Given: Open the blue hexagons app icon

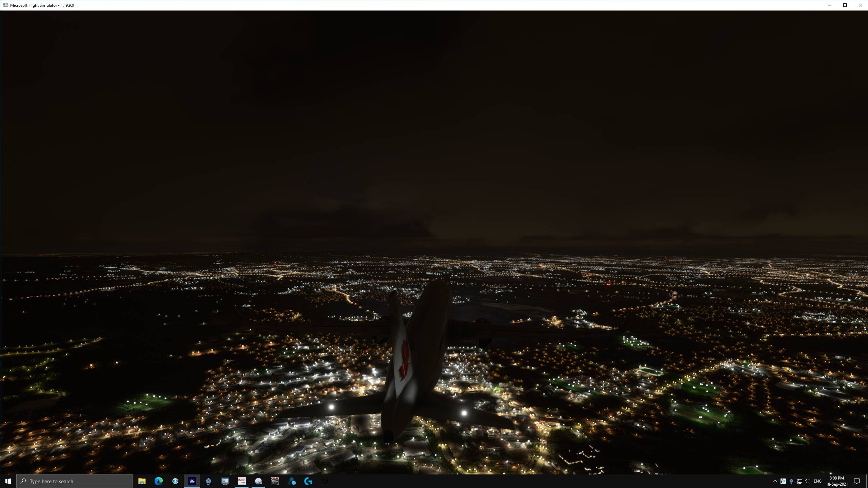Looking at the screenshot, I should coord(292,481).
